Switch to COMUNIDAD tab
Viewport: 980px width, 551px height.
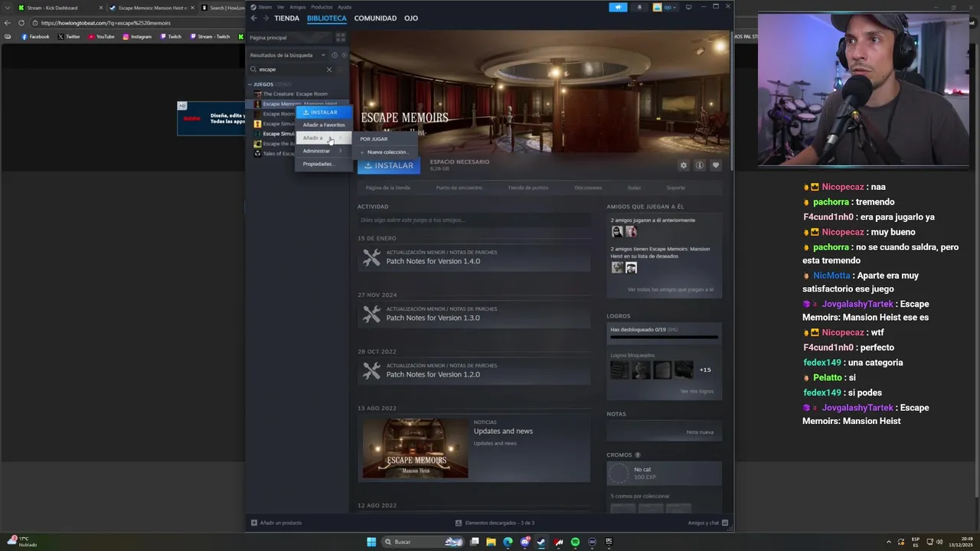coord(375,18)
